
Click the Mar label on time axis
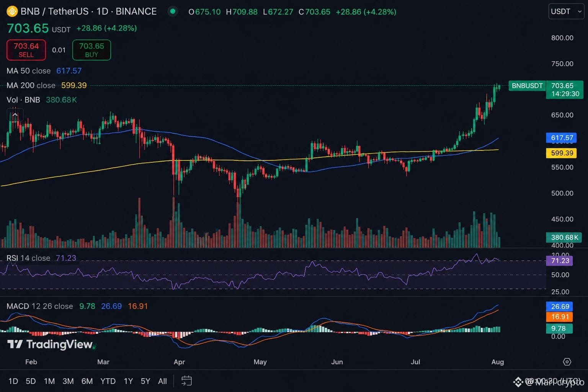click(103, 362)
